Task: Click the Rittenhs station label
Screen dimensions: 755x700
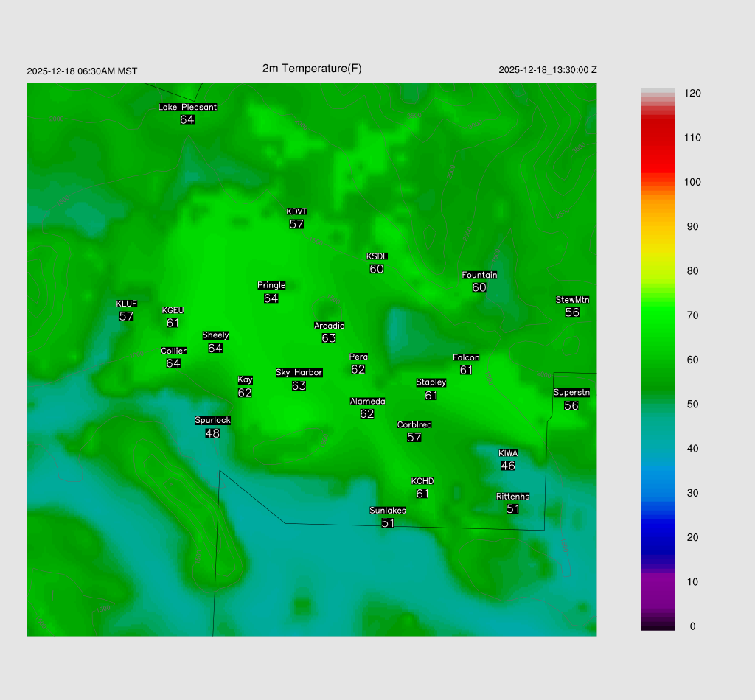Action: (x=513, y=497)
